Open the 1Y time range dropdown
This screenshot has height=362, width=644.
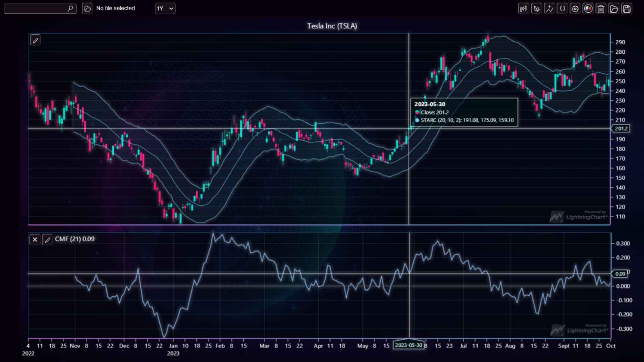[x=165, y=8]
